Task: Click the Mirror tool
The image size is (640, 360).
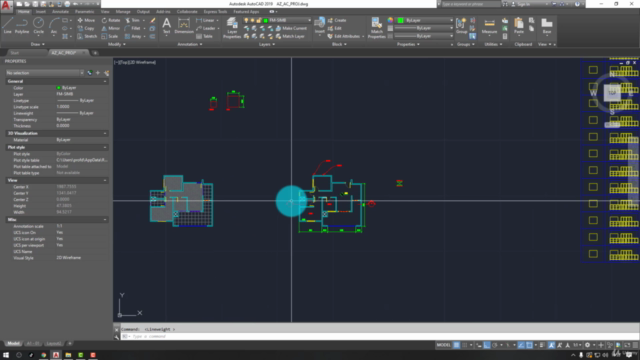Action: point(111,28)
